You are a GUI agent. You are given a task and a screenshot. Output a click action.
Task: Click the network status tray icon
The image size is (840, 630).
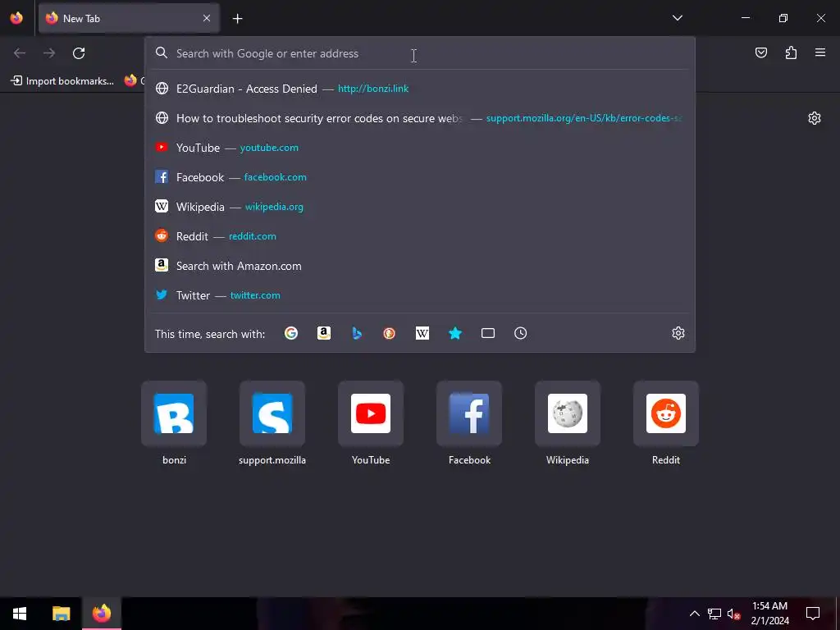[x=714, y=614]
